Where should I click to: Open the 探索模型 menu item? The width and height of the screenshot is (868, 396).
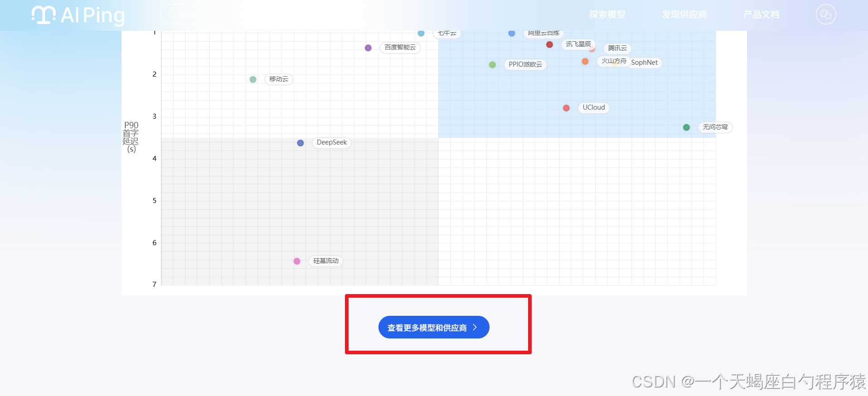coord(607,14)
